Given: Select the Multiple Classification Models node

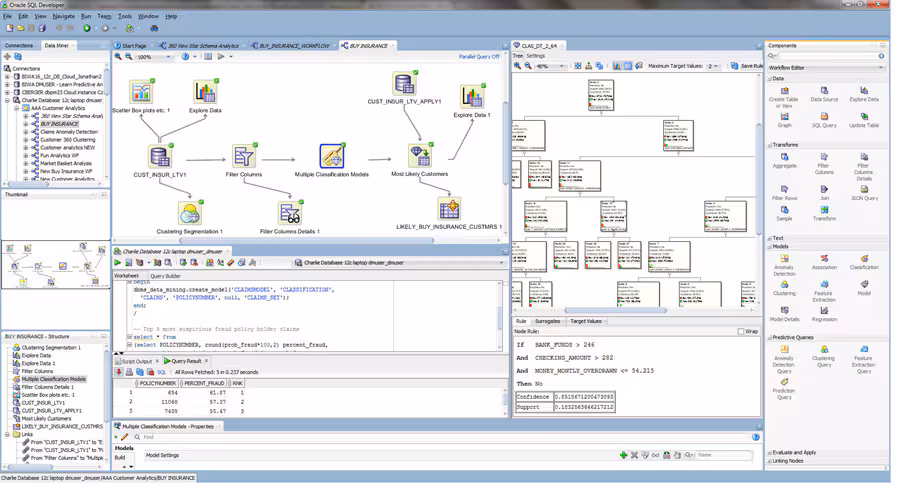Looking at the screenshot, I should tap(332, 156).
